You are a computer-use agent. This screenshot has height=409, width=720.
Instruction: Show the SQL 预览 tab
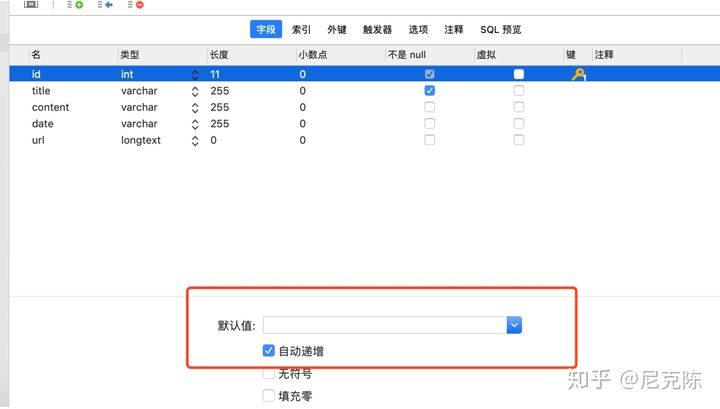(x=501, y=29)
